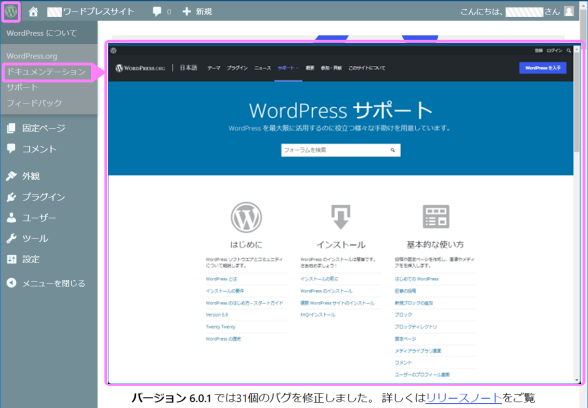Click ログイン in the embedded page top bar
Screen dimensions: 588x408
[x=554, y=50]
